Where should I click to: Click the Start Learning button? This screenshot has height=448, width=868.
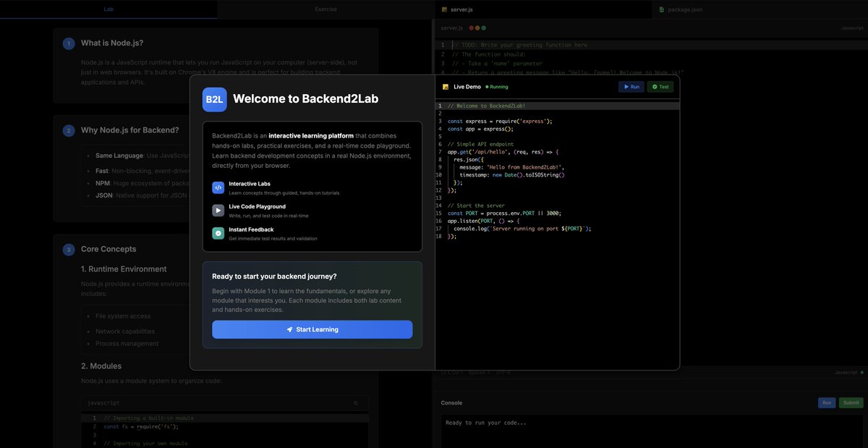(x=312, y=329)
